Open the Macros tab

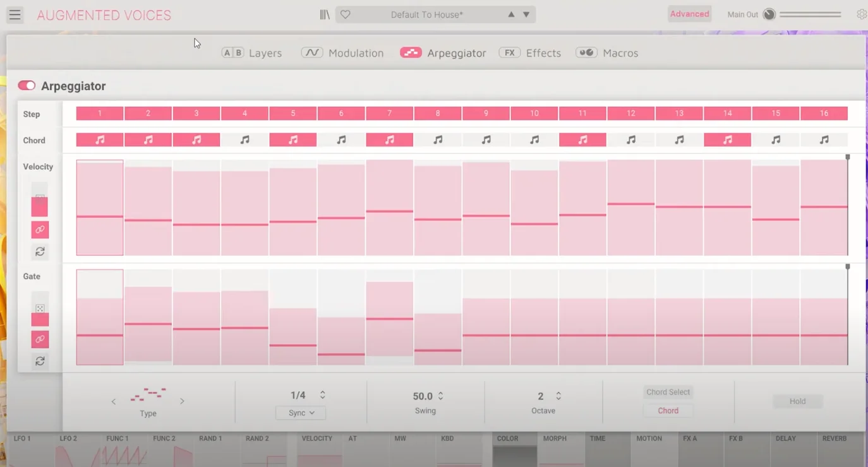[606, 53]
